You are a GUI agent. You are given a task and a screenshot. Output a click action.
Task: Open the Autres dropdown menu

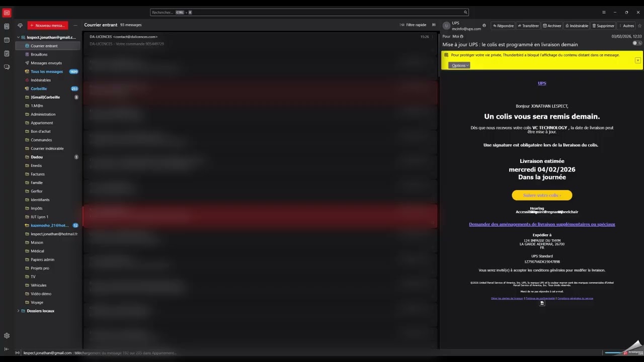pos(626,26)
